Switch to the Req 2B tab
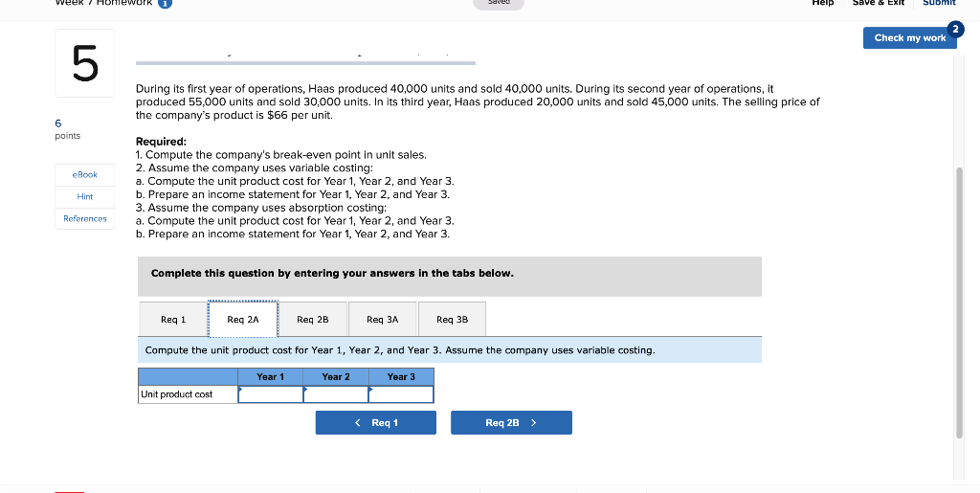The height and width of the screenshot is (493, 980). point(313,320)
